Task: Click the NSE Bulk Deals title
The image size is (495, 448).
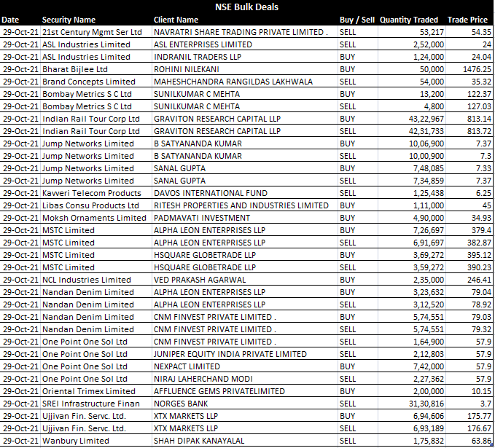Action: tap(246, 7)
